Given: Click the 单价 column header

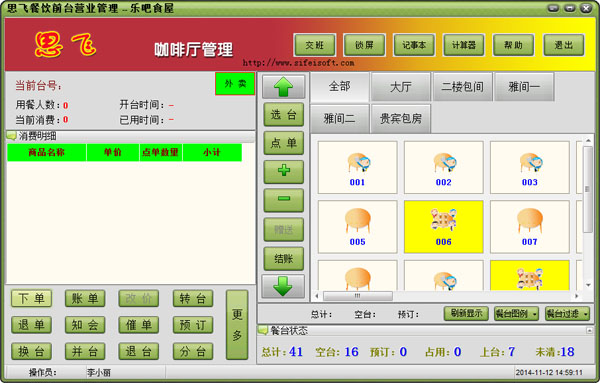Looking at the screenshot, I should [113, 152].
